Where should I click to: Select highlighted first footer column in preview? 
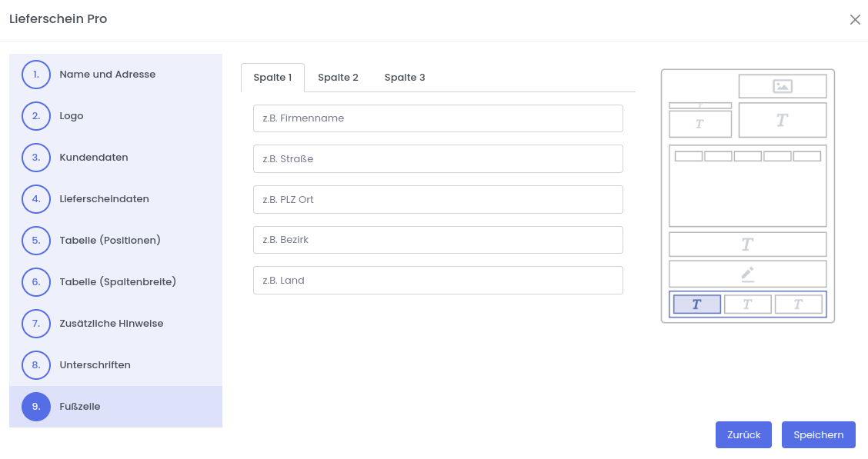(x=696, y=304)
